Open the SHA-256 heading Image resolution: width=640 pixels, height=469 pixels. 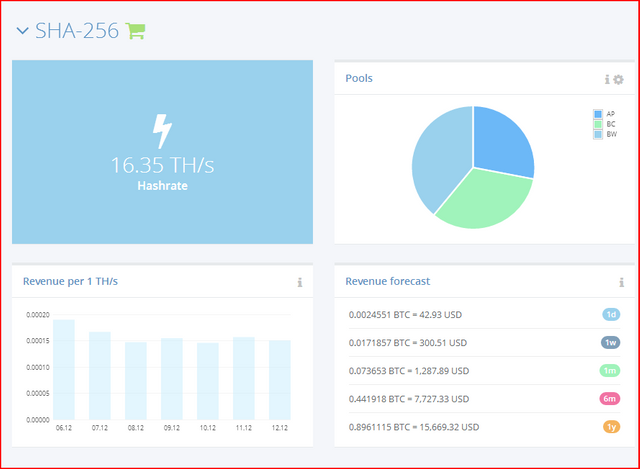[x=77, y=31]
